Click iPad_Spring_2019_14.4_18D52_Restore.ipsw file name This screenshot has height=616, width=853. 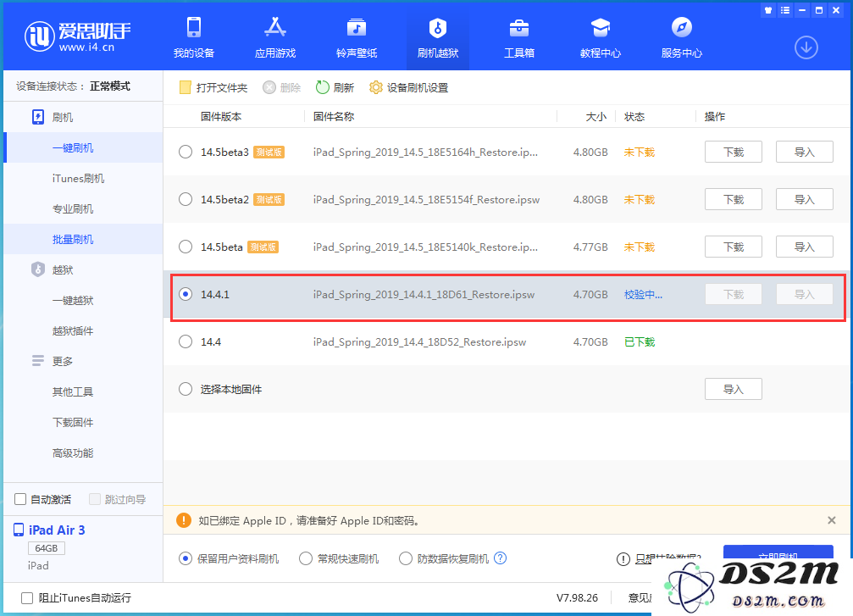(x=419, y=341)
